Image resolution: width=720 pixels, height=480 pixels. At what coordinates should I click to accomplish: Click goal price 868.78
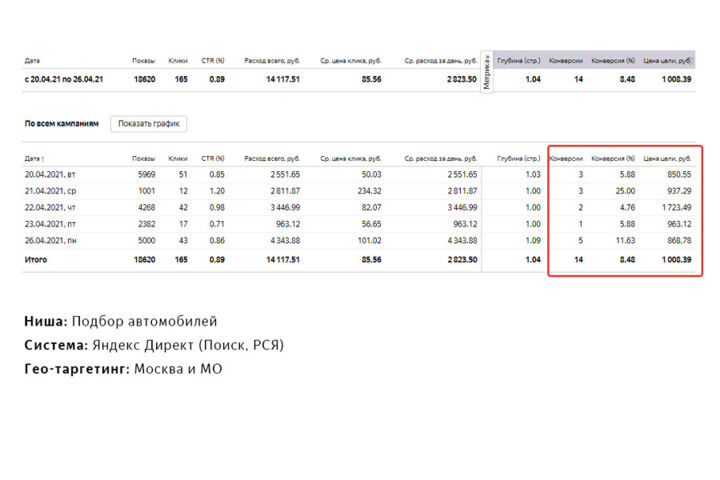(679, 241)
